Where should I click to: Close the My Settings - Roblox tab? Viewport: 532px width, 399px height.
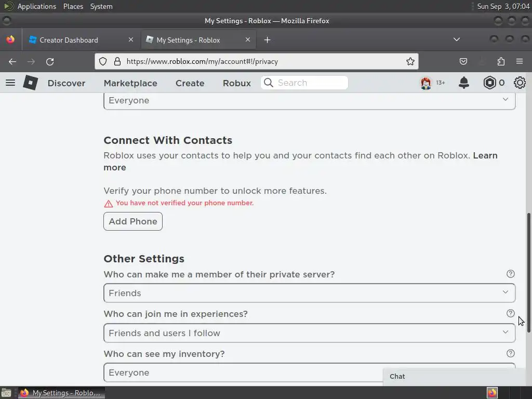click(248, 39)
